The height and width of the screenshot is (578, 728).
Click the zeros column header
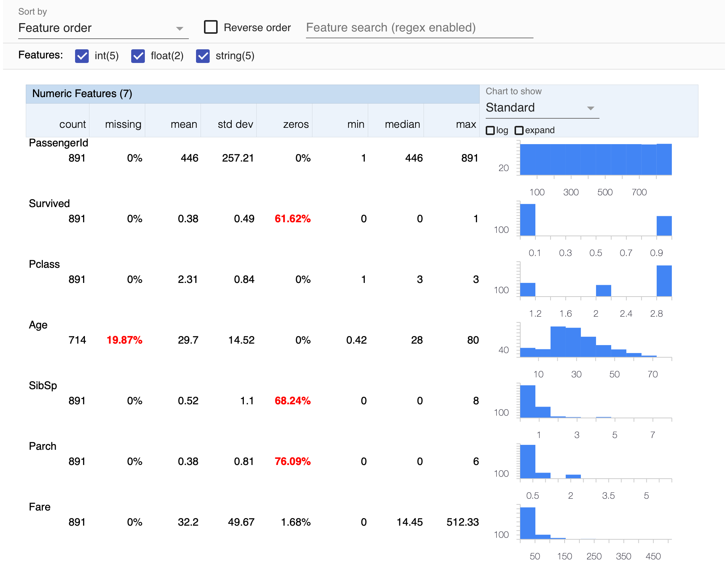pos(296,124)
